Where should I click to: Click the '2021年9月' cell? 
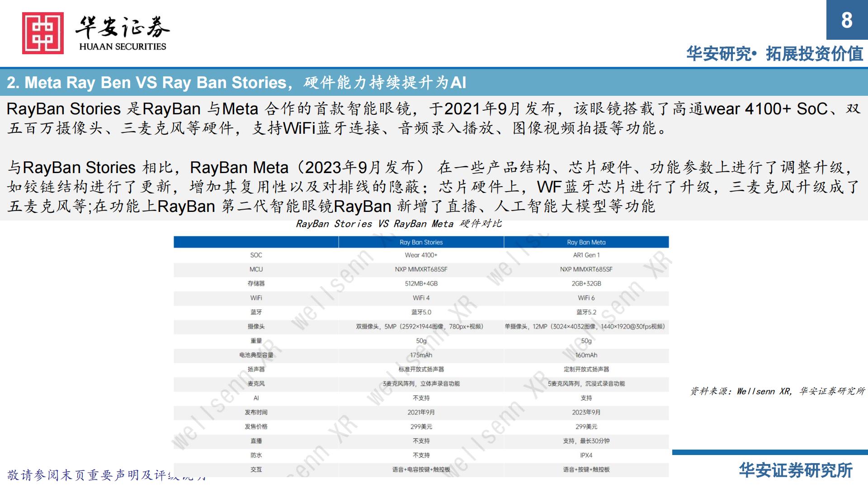(x=421, y=412)
